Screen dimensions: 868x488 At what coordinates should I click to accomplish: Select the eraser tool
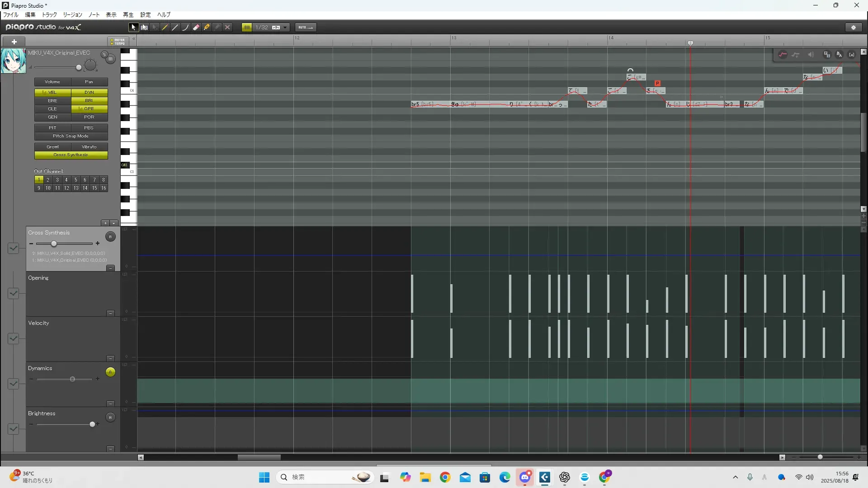[x=196, y=28]
